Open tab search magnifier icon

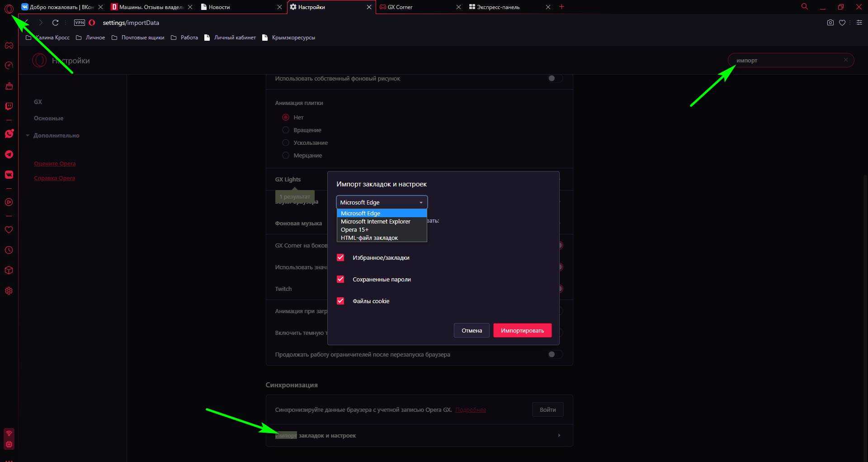805,7
